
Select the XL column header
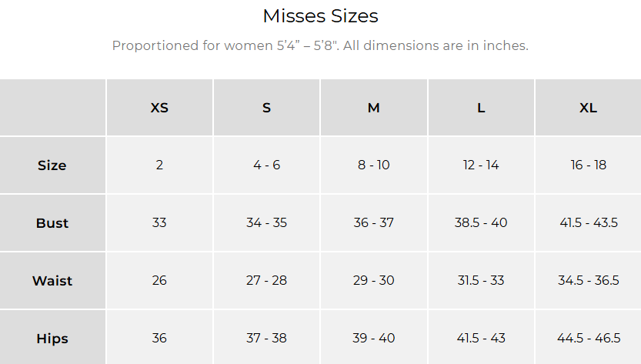coord(588,108)
